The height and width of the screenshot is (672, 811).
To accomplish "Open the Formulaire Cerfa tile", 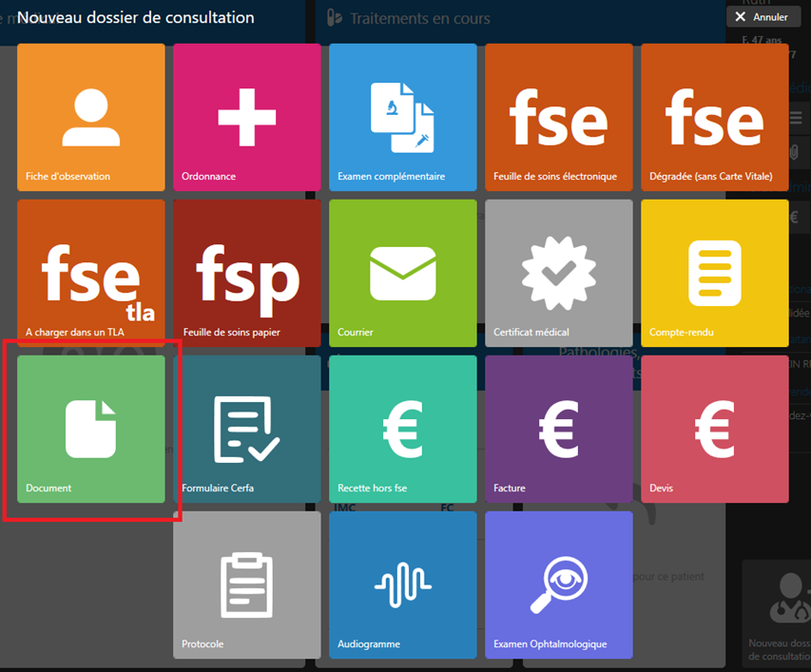I will (x=246, y=429).
